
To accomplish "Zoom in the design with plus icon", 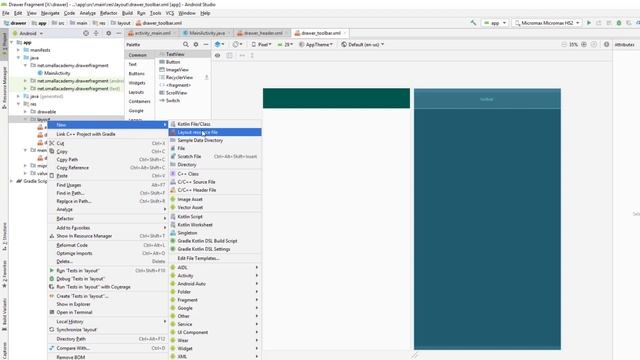I will coord(584,44).
